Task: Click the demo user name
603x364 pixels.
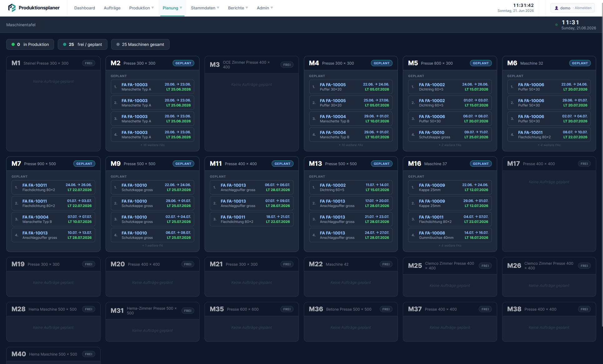Action: 565,8
